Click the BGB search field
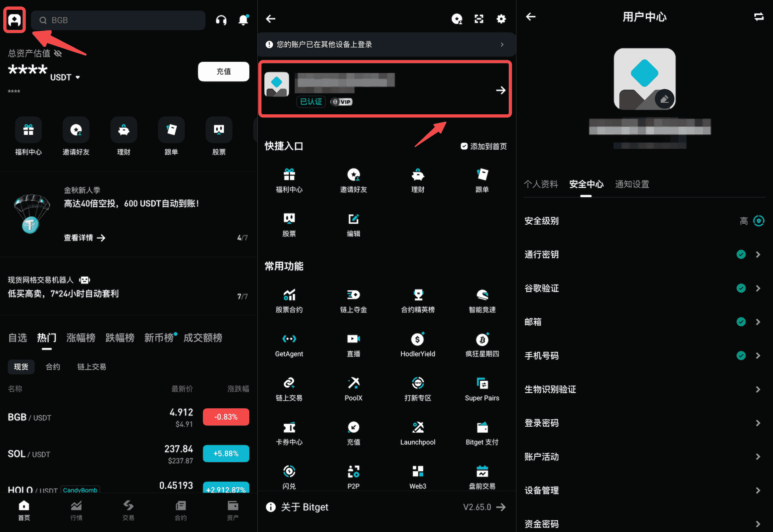The width and height of the screenshot is (773, 532). pos(118,20)
